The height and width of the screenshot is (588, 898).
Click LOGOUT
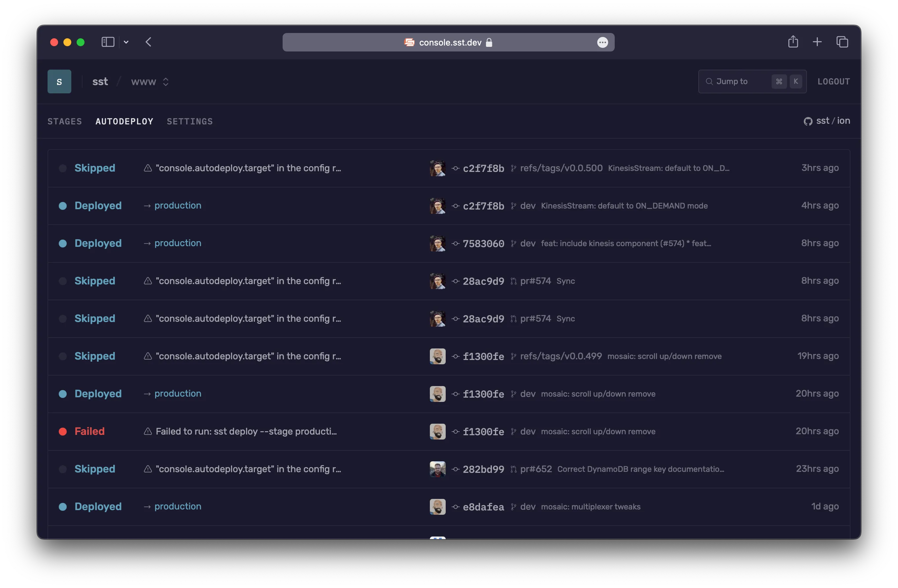pos(834,81)
